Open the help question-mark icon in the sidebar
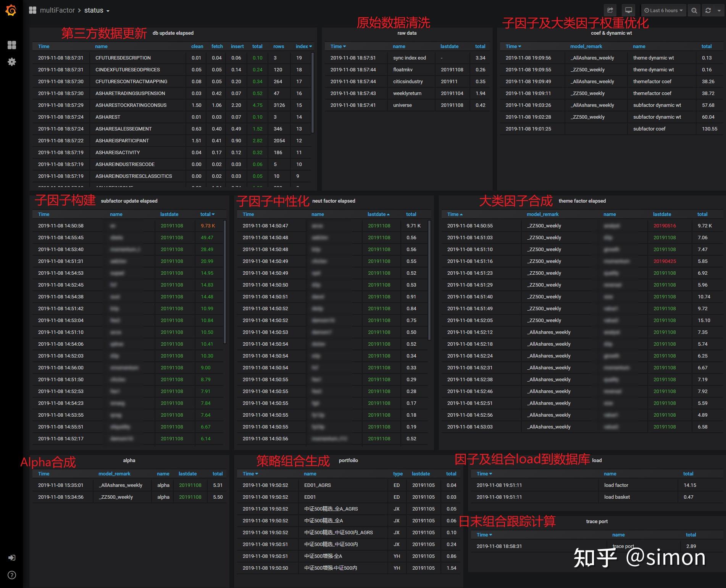This screenshot has width=726, height=588. click(x=12, y=575)
